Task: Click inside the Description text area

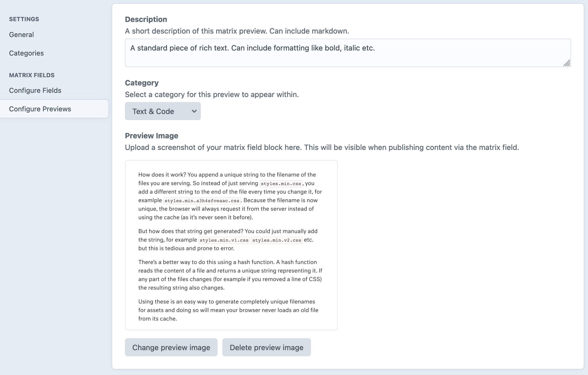Action: click(348, 53)
